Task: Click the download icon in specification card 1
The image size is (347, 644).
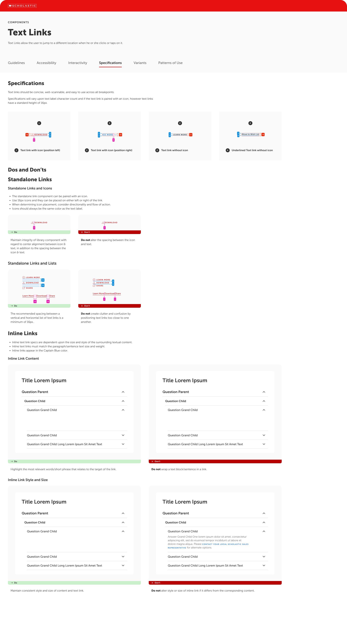Action: tap(32, 135)
